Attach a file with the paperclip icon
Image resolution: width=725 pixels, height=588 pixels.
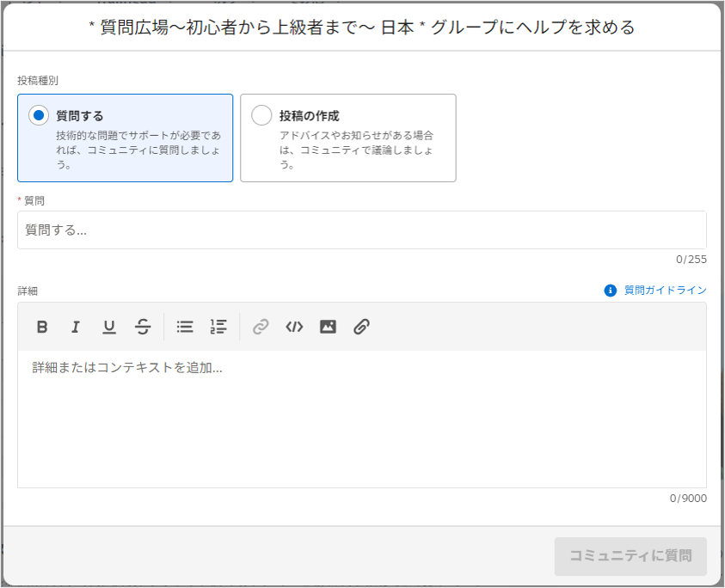tap(361, 327)
